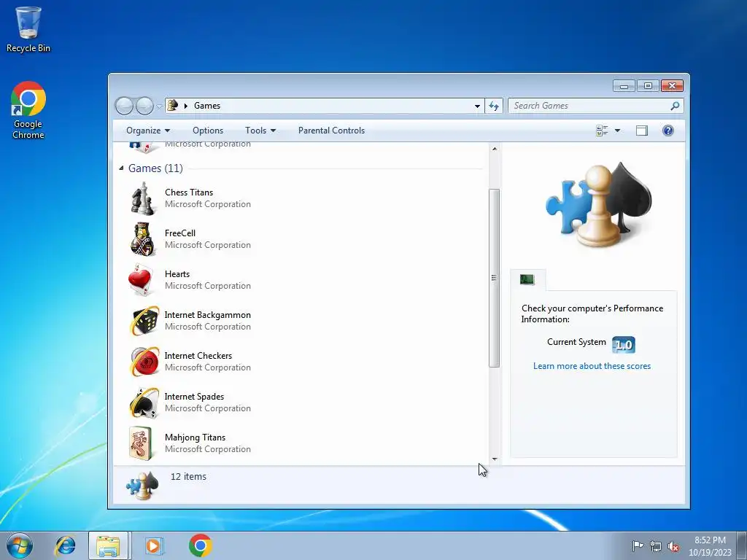
Task: Open the Tools dropdown menu
Action: (x=260, y=131)
